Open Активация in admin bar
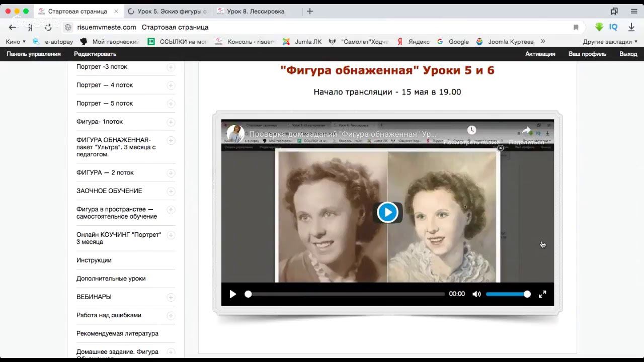 (540, 54)
